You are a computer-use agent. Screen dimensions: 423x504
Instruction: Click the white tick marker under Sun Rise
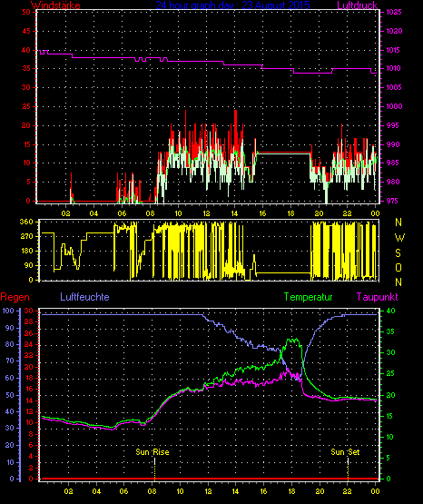155,462
